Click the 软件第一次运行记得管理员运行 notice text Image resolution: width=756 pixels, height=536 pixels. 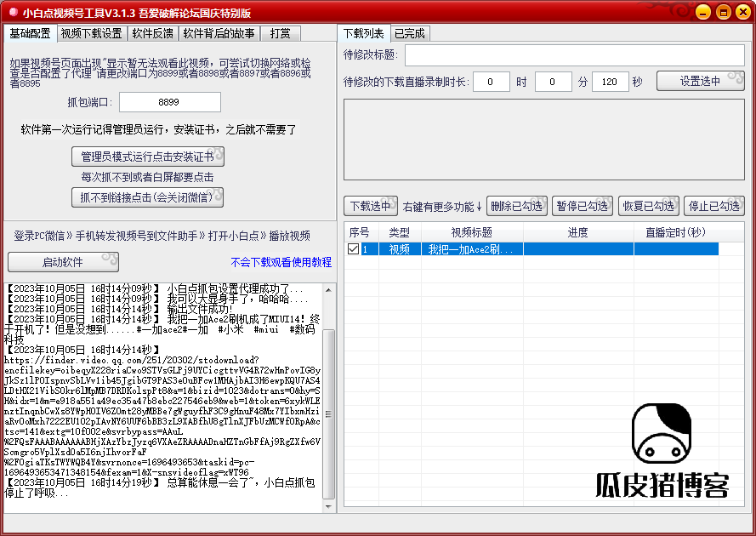[159, 129]
